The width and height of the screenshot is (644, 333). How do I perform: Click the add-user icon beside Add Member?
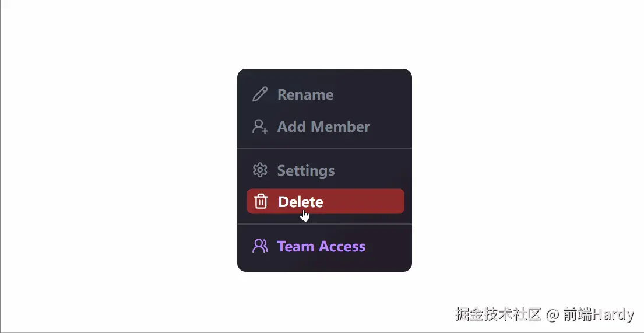pyautogui.click(x=260, y=126)
